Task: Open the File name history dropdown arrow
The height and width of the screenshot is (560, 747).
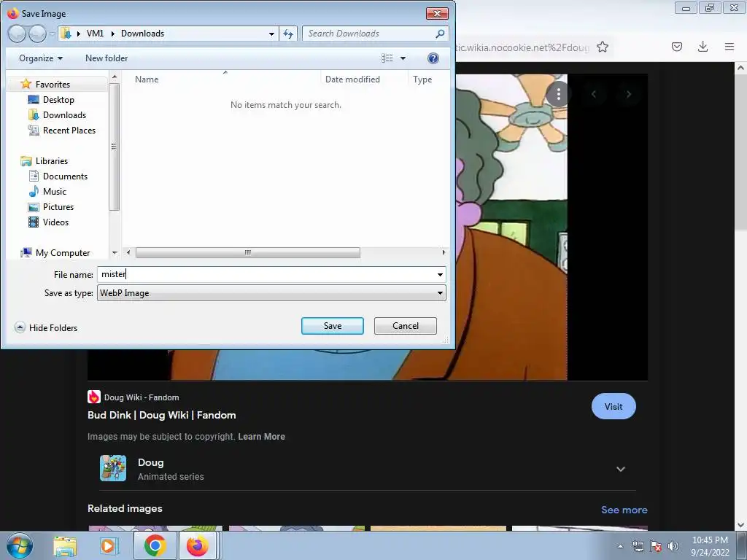Action: tap(440, 274)
